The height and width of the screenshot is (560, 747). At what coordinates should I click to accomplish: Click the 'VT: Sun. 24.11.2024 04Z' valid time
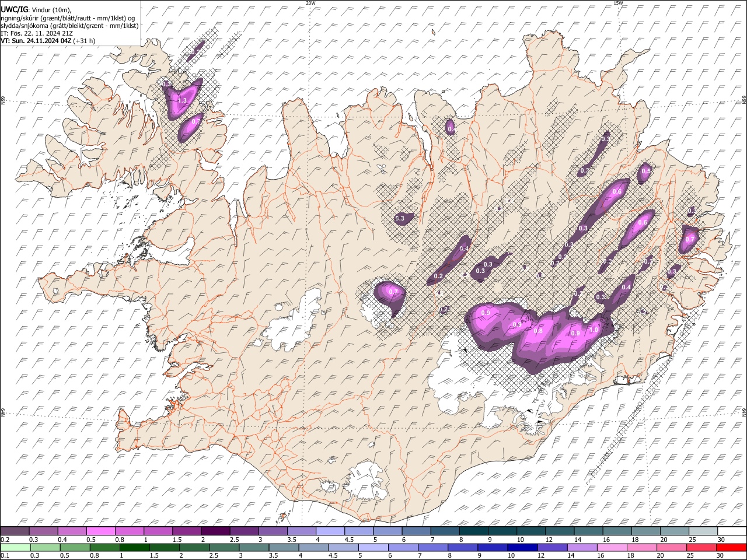[36, 41]
